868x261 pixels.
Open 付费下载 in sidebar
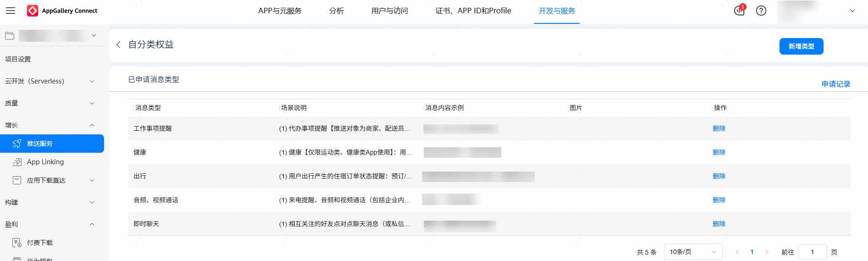point(40,243)
